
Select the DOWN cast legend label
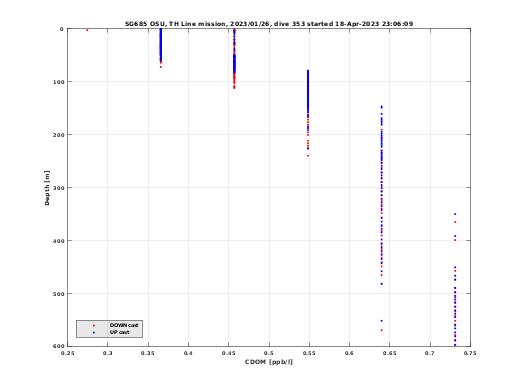click(x=124, y=325)
